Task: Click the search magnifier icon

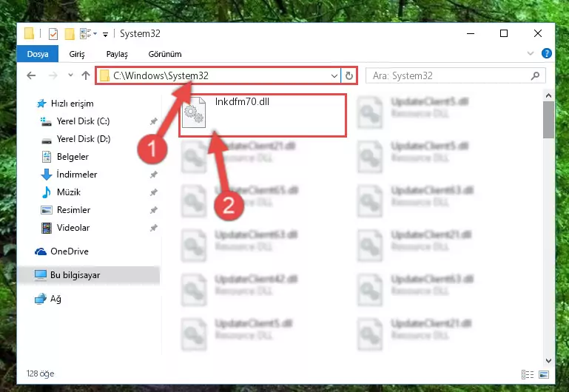Action: [535, 75]
